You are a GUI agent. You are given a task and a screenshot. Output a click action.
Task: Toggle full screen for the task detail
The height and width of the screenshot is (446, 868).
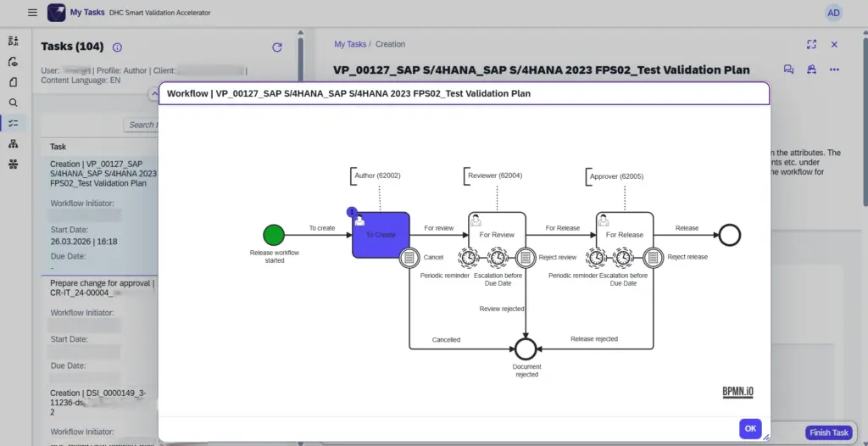point(811,44)
